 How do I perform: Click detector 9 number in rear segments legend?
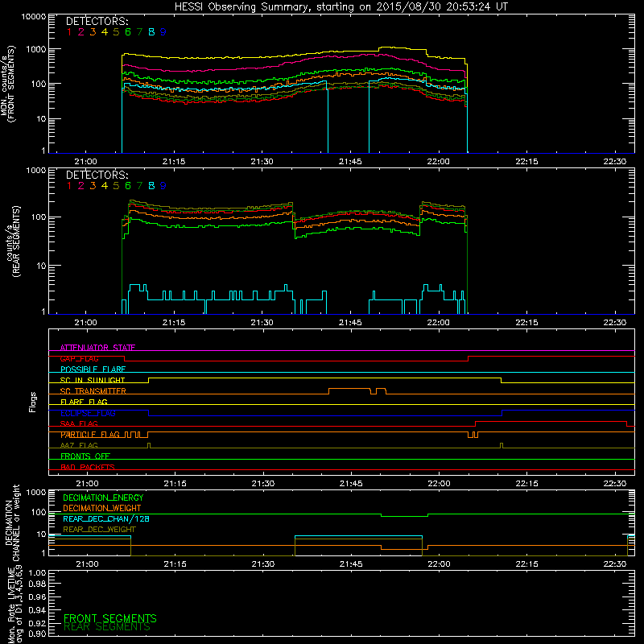tap(163, 186)
